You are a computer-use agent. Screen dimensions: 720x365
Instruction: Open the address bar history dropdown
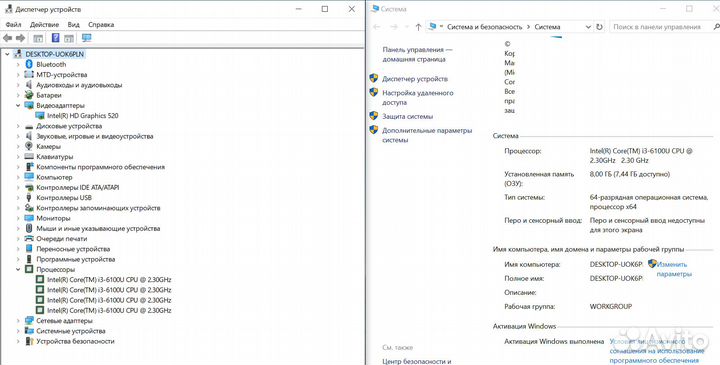(588, 27)
